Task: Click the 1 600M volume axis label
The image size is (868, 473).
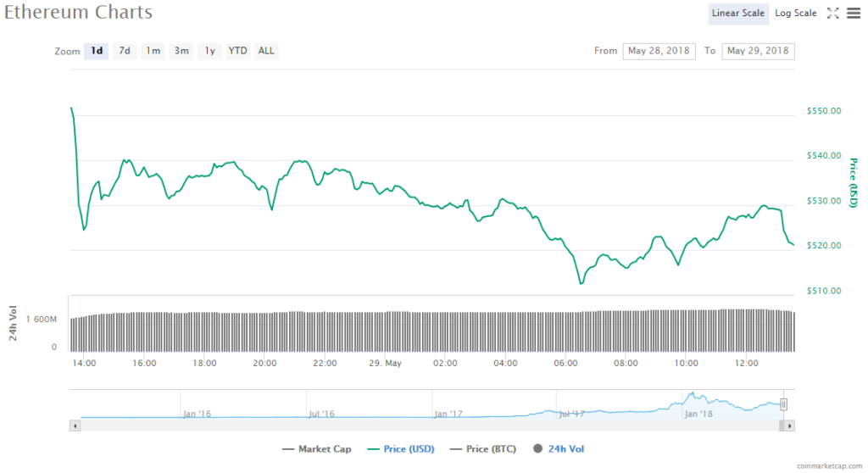Action: 42,320
